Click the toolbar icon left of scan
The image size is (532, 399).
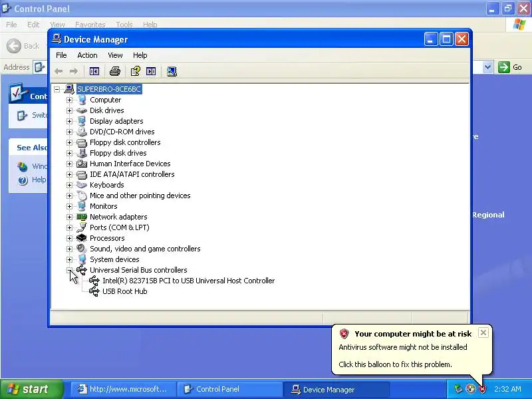coord(151,71)
